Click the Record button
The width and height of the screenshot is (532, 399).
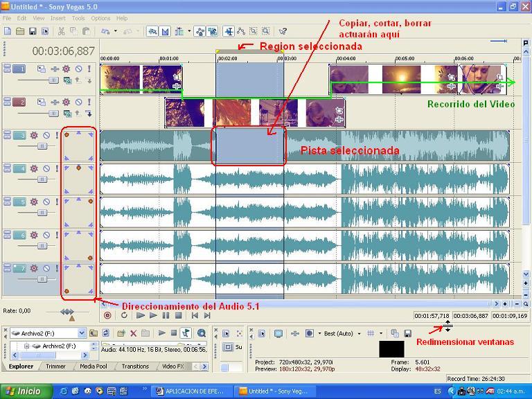(107, 316)
